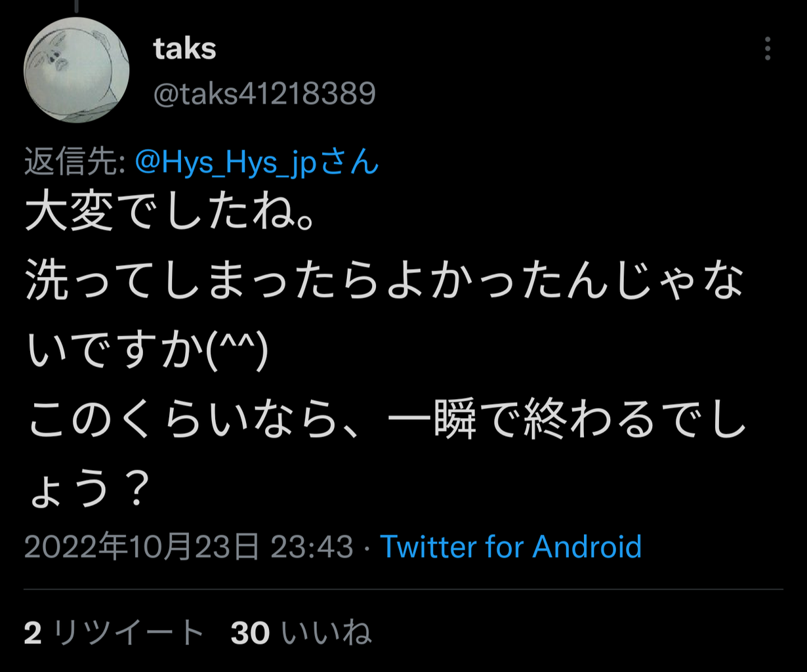
Task: Open the three-dot more options menu
Action: (768, 49)
